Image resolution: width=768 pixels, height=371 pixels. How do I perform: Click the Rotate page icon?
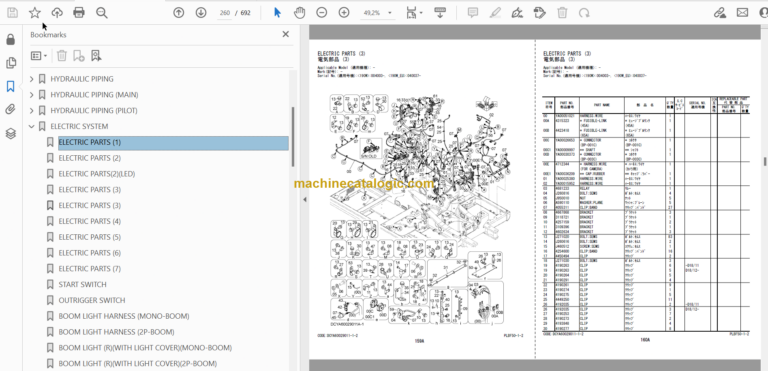pyautogui.click(x=584, y=13)
